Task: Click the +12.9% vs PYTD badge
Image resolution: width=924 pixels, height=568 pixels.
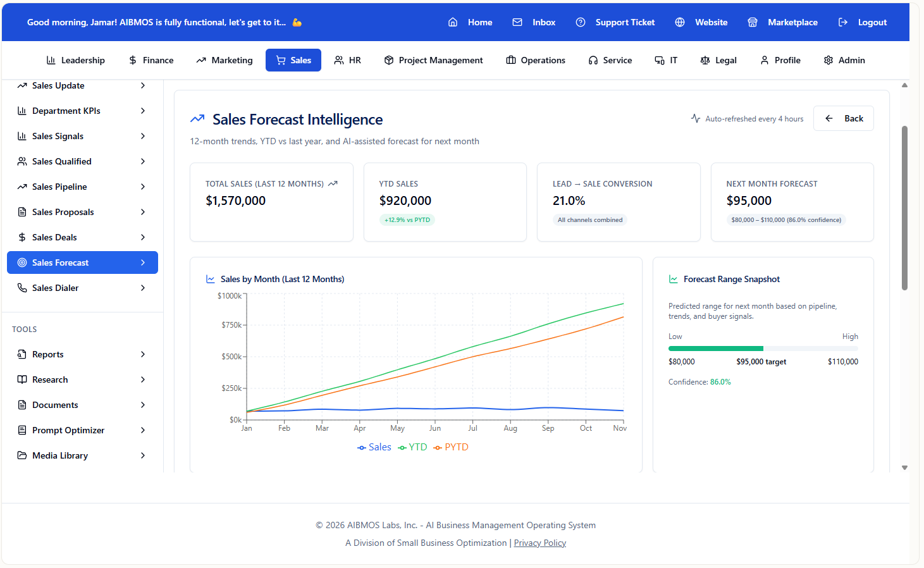Action: pos(407,220)
